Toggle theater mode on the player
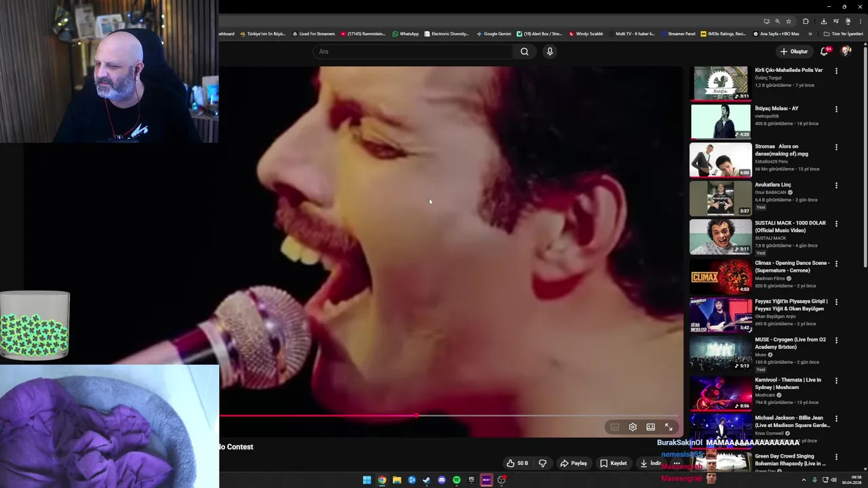Image resolution: width=868 pixels, height=488 pixels. click(650, 427)
